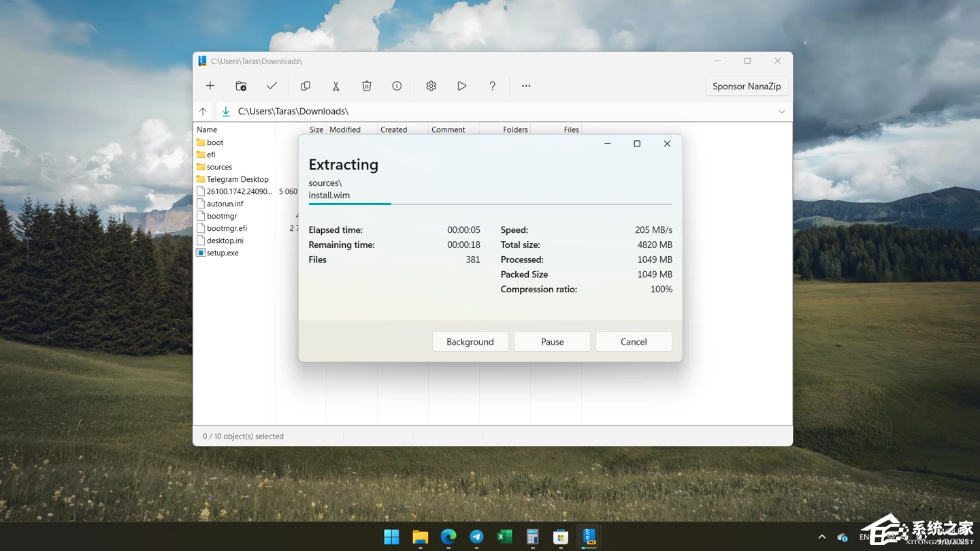Image resolution: width=980 pixels, height=551 pixels.
Task: Sort by the Name column header
Action: point(207,129)
